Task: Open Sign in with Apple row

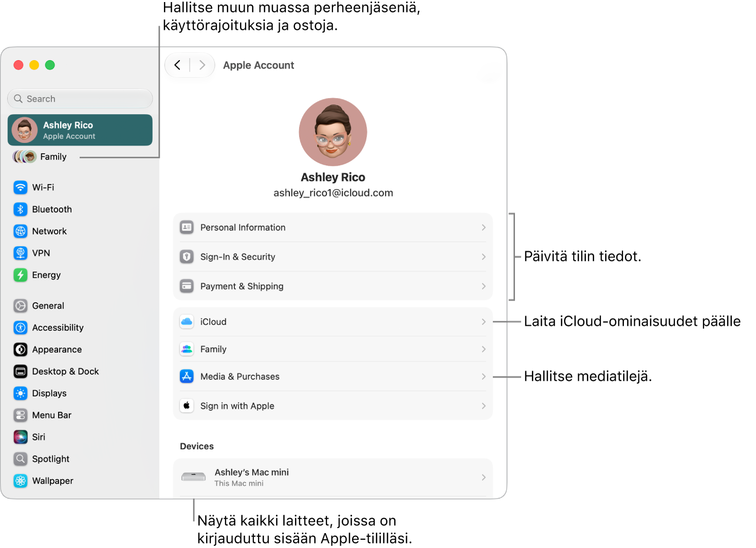Action: [333, 406]
